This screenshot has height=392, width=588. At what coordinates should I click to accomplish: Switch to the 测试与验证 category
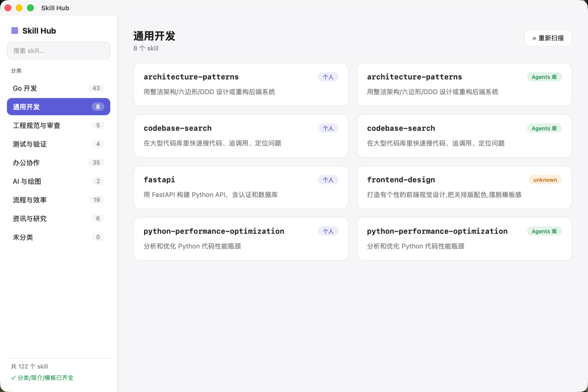point(58,144)
